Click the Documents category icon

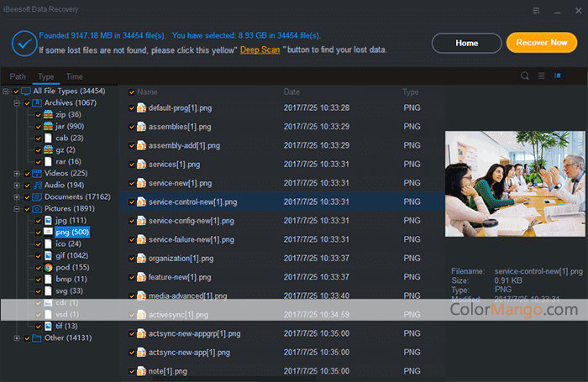point(37,196)
